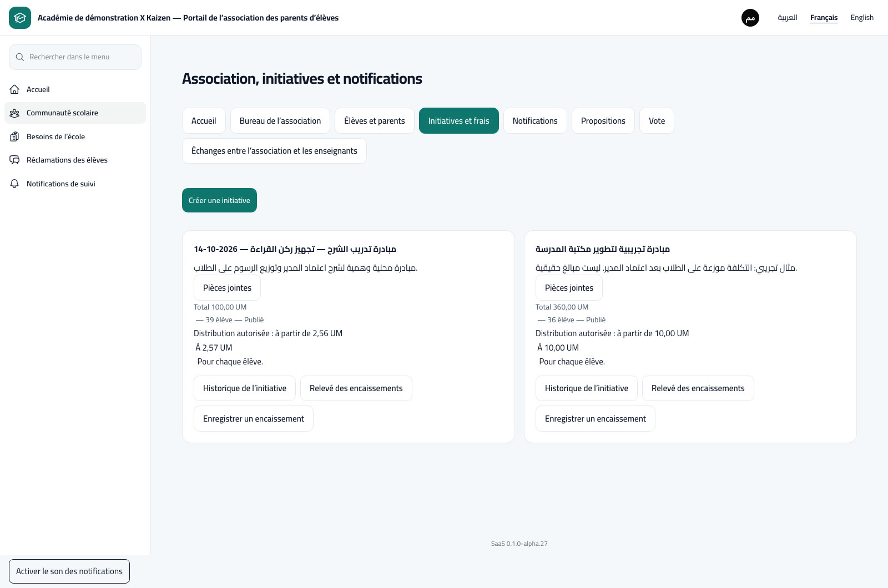Click the Réclamations des élèves chat icon
This screenshot has width=888, height=588.
coord(15,160)
